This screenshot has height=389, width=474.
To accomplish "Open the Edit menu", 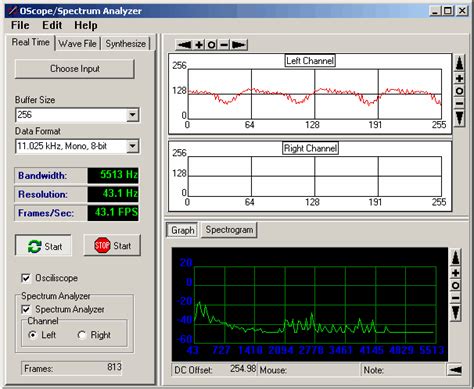I will click(52, 25).
